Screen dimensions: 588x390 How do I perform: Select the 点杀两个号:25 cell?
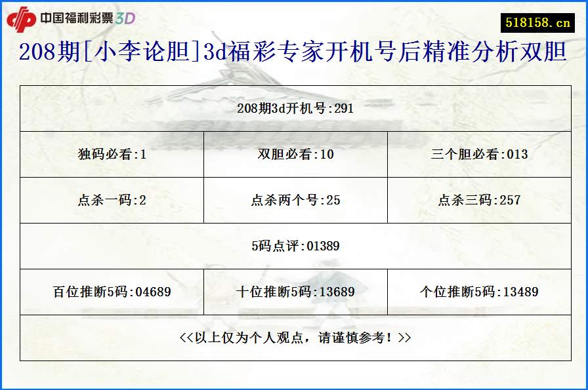point(294,201)
